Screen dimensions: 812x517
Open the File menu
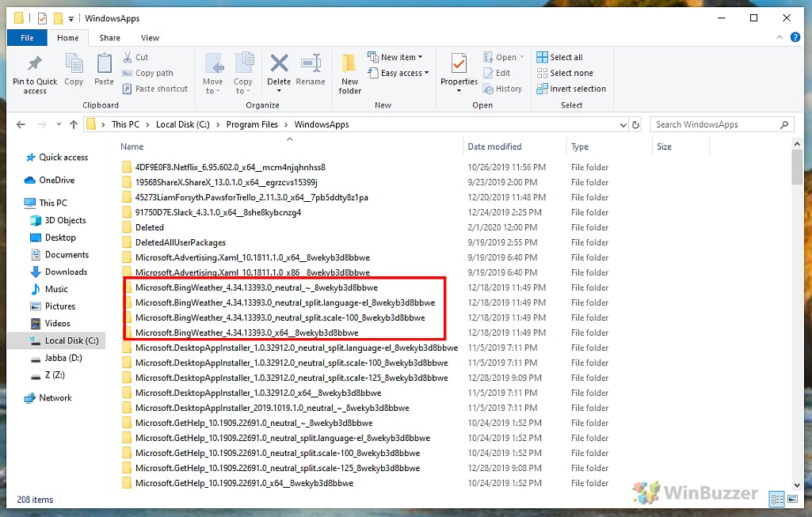point(27,38)
